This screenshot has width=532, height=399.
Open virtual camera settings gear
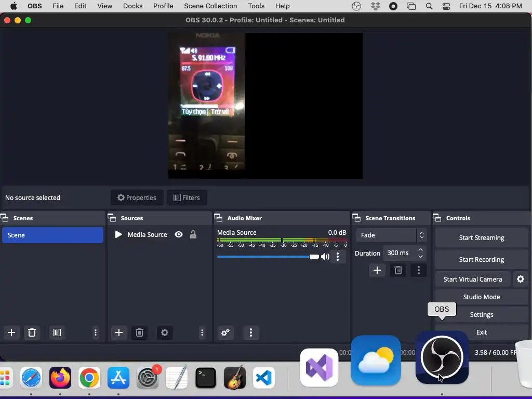(521, 279)
